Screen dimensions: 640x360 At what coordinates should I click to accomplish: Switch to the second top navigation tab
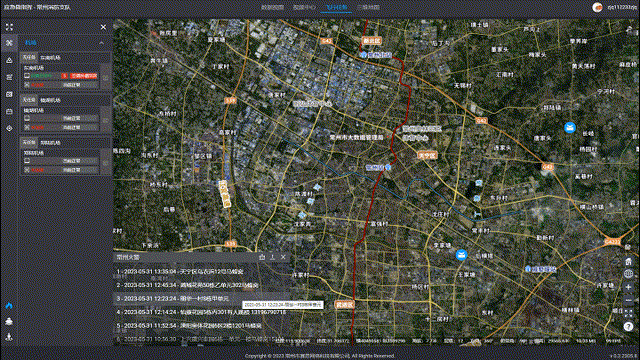pos(304,7)
